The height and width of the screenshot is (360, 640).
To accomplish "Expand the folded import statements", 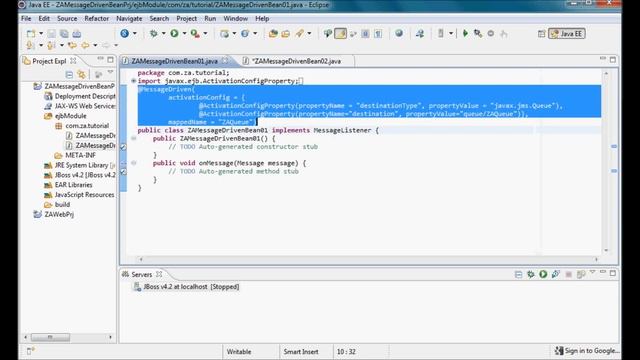I will point(133,81).
